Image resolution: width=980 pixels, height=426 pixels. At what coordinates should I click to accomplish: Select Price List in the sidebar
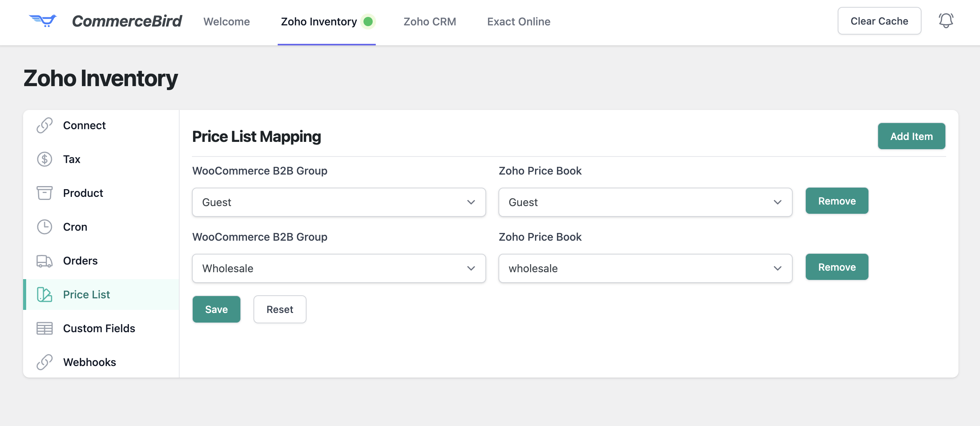101,295
